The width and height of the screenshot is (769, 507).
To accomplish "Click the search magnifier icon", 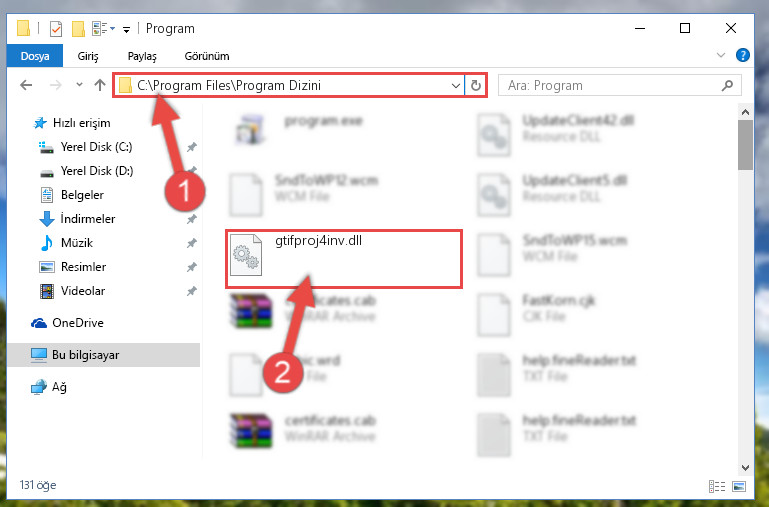I will 727,85.
